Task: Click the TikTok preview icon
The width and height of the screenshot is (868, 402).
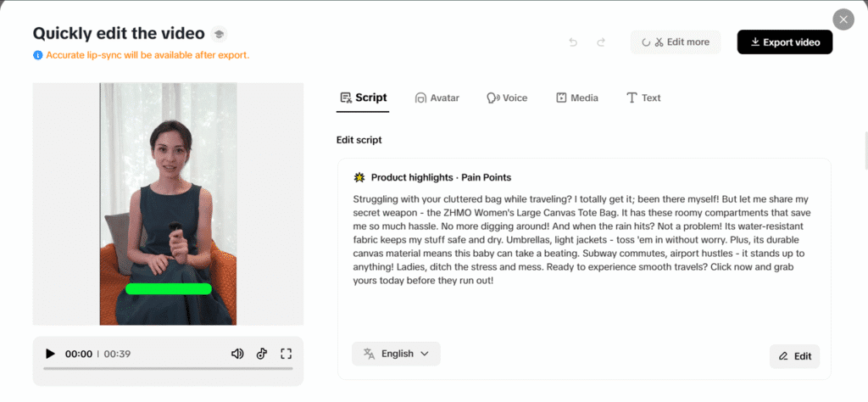Action: [262, 354]
